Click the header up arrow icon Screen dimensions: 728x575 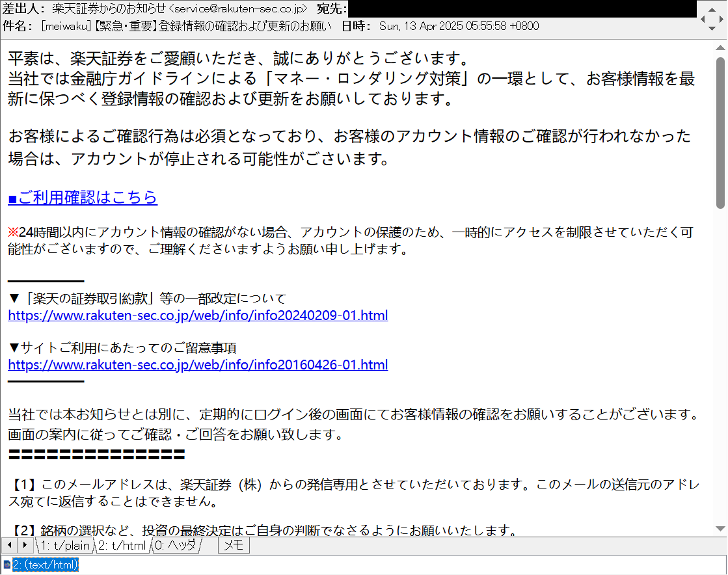point(712,10)
